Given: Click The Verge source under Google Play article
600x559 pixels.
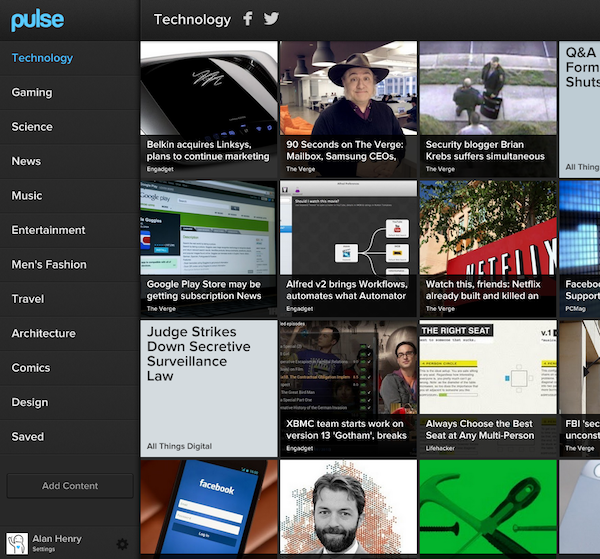Looking at the screenshot, I should 161,308.
